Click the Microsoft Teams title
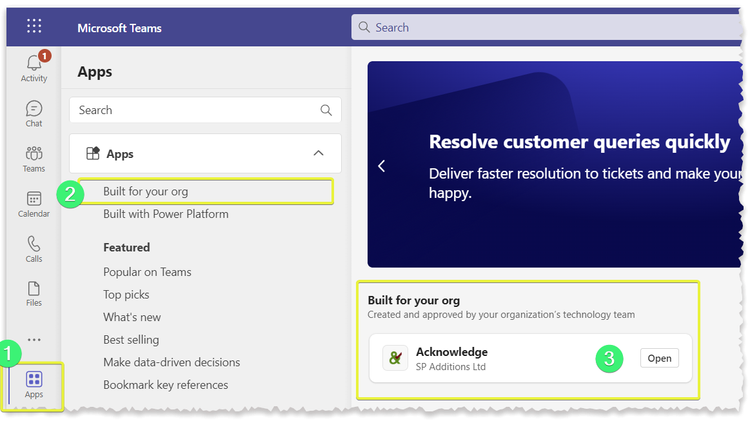This screenshot has width=750, height=421. tap(120, 28)
